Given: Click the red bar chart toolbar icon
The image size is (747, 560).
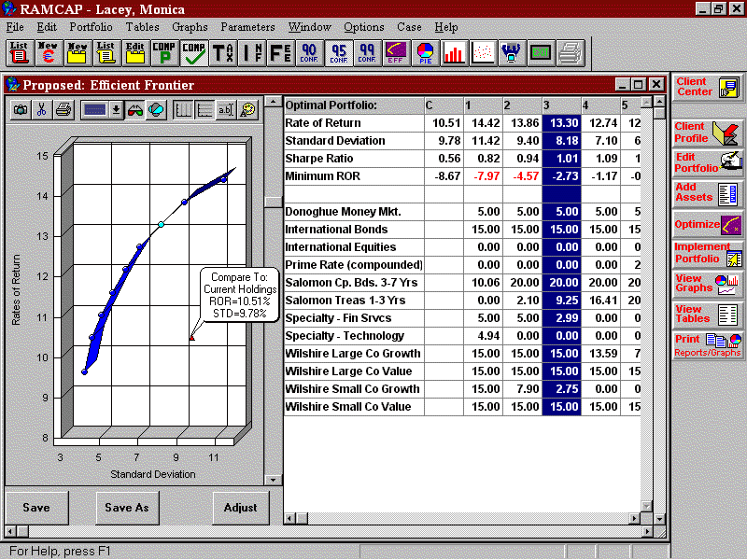Looking at the screenshot, I should click(454, 52).
